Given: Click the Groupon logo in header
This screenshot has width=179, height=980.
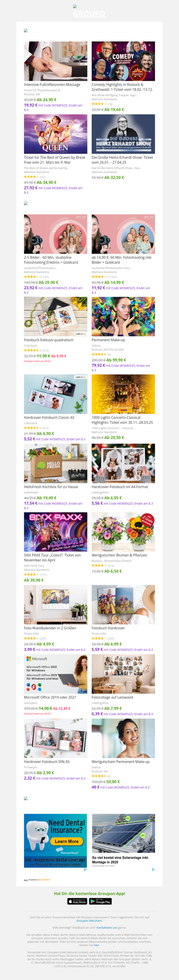Looking at the screenshot, I should [x=89, y=13].
